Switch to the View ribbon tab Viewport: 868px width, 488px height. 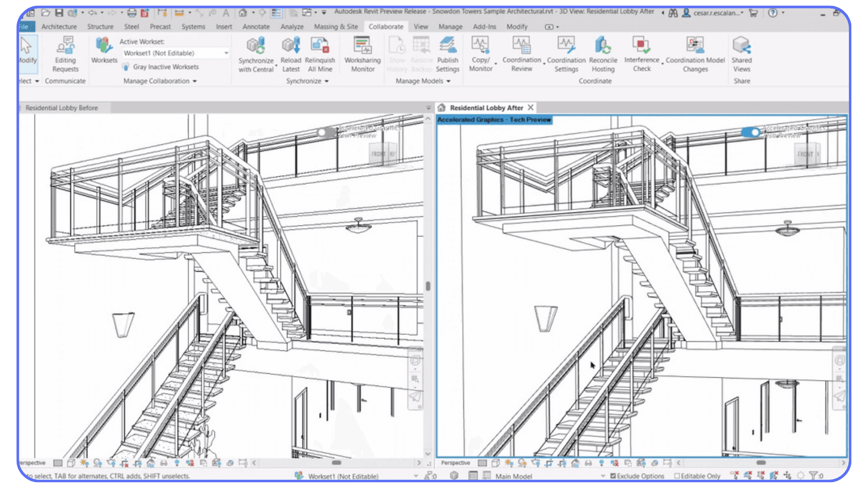(x=420, y=27)
